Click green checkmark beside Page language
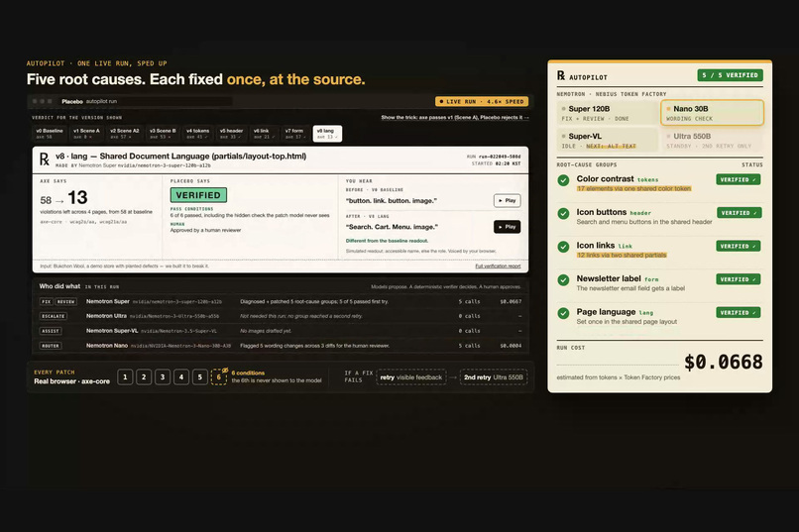The height and width of the screenshot is (532, 799). pyautogui.click(x=563, y=313)
